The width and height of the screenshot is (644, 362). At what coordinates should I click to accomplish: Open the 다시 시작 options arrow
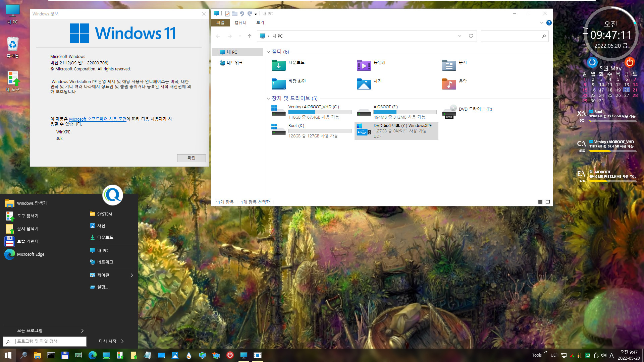(122, 341)
